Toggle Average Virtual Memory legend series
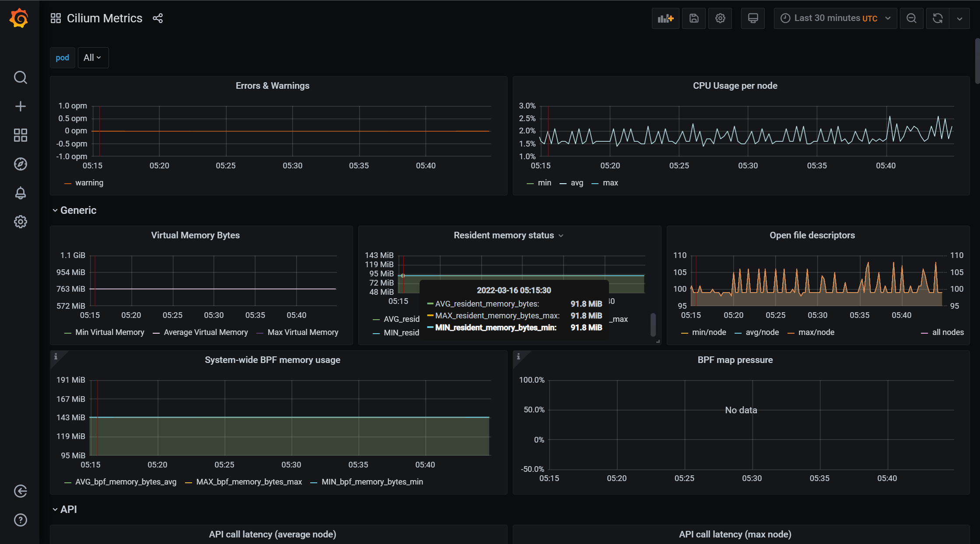 tap(206, 332)
